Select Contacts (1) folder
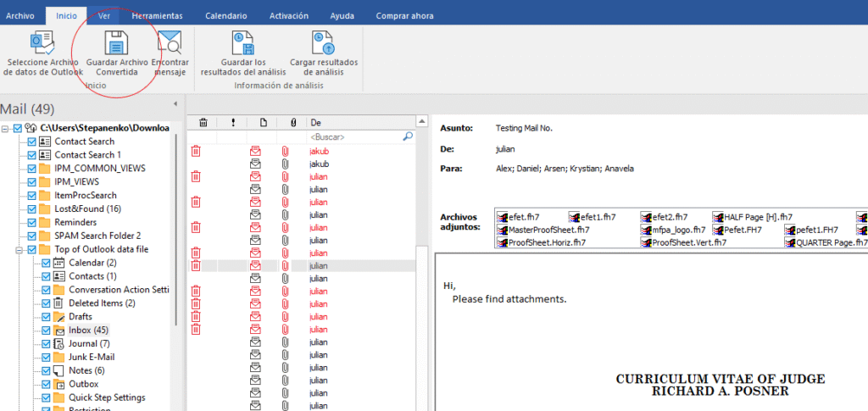Screen dimensions: 868x411 [x=92, y=276]
